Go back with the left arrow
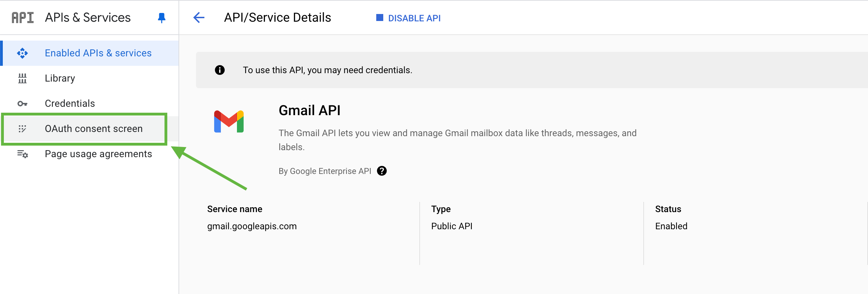This screenshot has width=868, height=294. tap(199, 17)
